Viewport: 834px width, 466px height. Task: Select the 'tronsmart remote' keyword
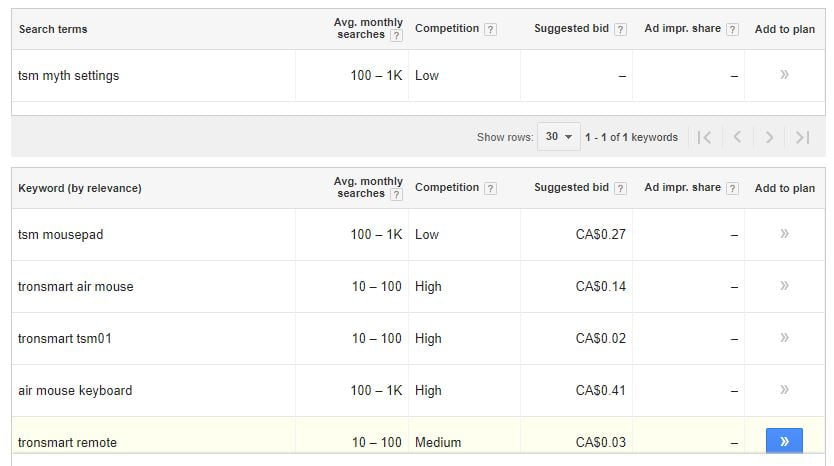67,443
